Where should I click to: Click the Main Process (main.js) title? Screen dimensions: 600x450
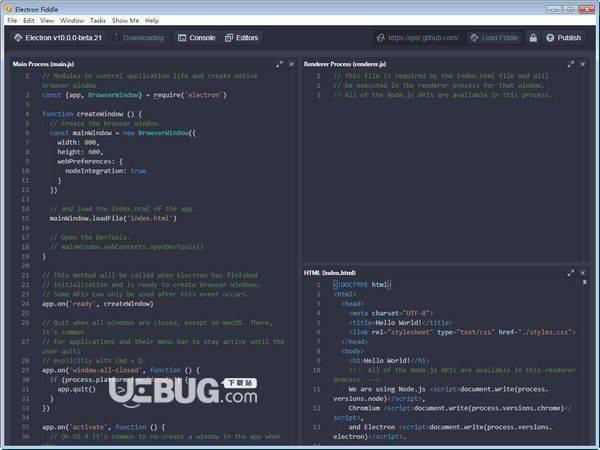coord(43,64)
